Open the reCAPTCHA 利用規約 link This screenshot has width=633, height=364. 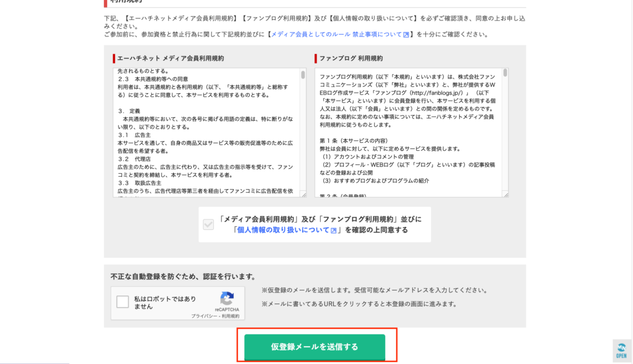point(231,316)
